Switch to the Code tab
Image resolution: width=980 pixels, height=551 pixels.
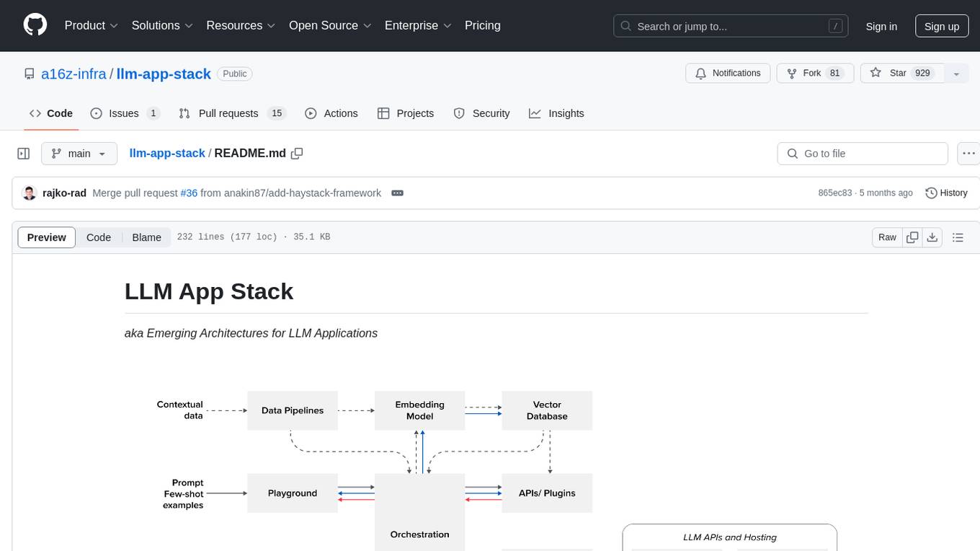51,113
